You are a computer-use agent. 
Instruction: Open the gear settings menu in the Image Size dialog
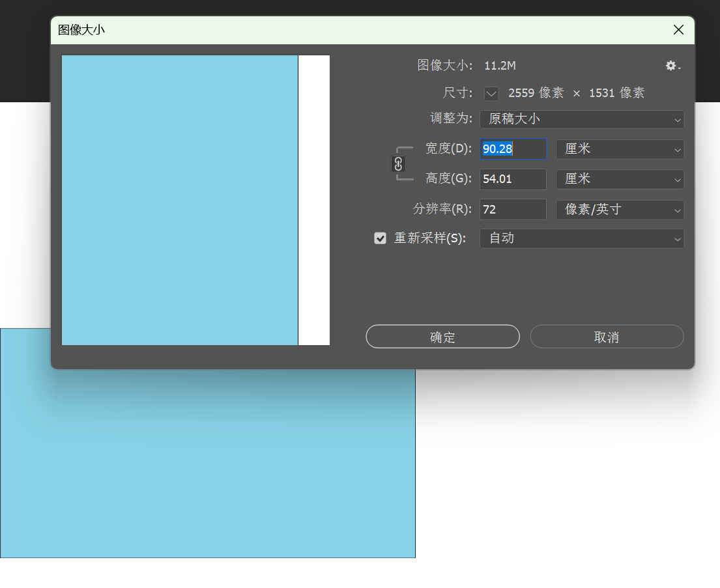[x=672, y=66]
